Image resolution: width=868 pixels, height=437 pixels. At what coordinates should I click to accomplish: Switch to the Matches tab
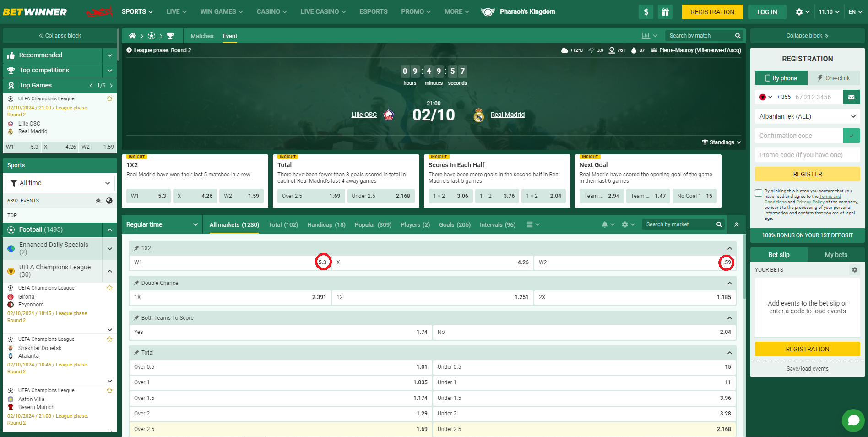click(202, 36)
